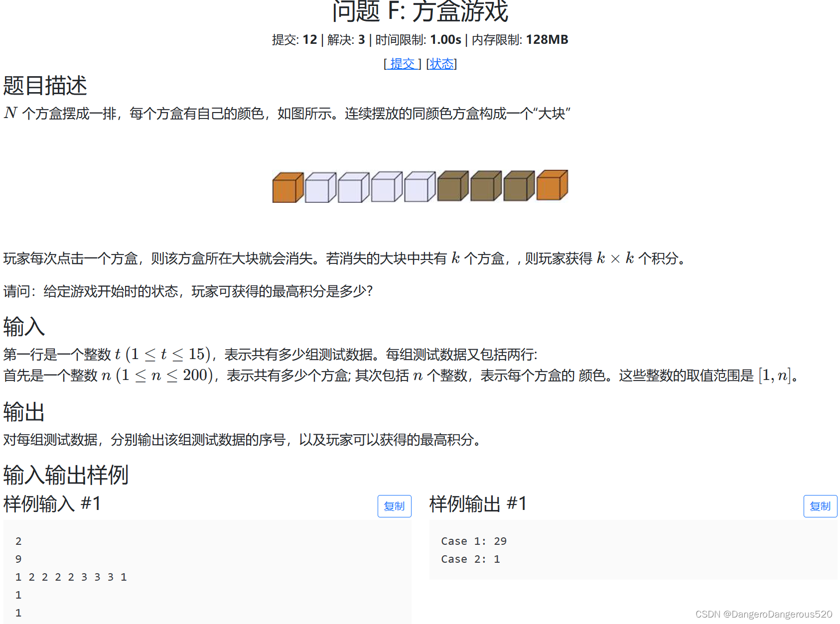Click the 内存限制 128MB text

coord(520,39)
